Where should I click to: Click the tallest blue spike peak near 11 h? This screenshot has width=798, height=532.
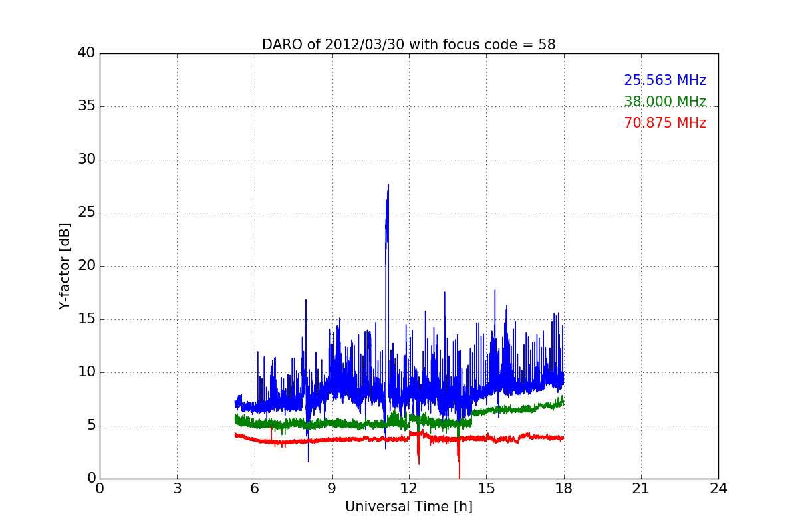[388, 186]
